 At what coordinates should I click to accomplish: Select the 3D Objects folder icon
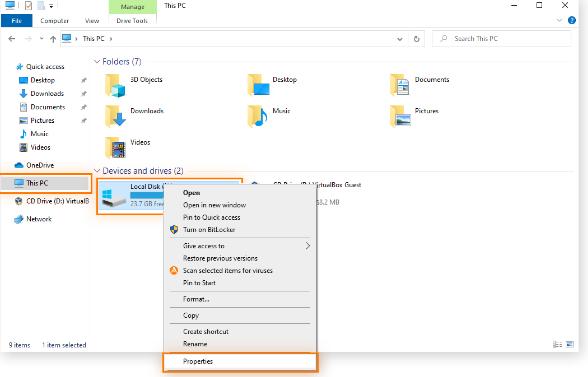[x=115, y=85]
